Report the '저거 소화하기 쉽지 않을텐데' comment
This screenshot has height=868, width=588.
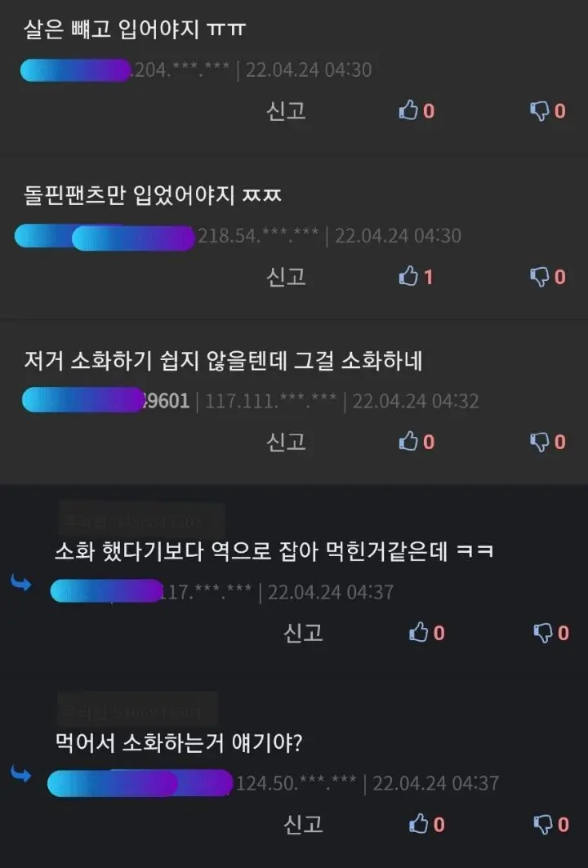click(x=286, y=442)
